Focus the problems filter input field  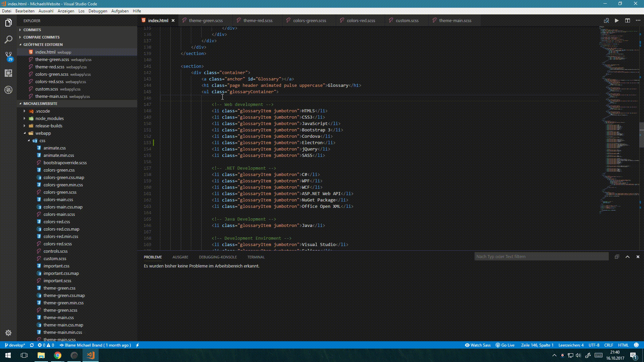541,257
